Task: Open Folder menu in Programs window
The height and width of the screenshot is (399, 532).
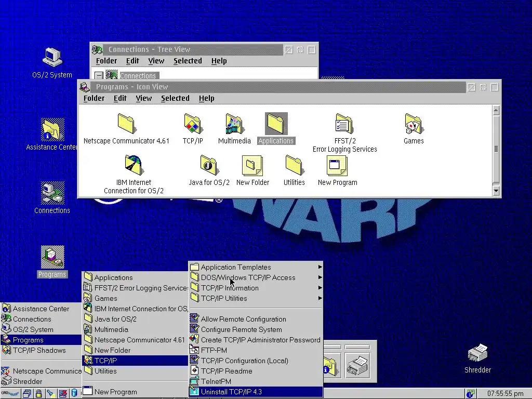Action: 94,98
